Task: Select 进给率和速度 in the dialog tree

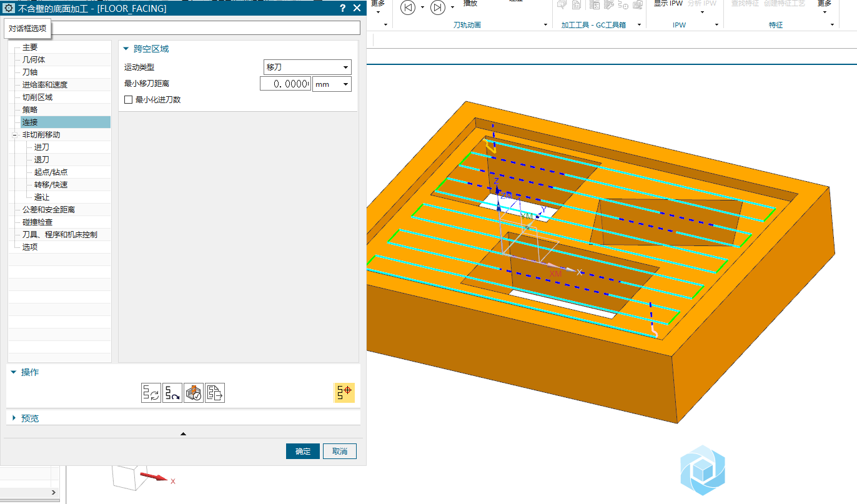Action: pyautogui.click(x=45, y=85)
